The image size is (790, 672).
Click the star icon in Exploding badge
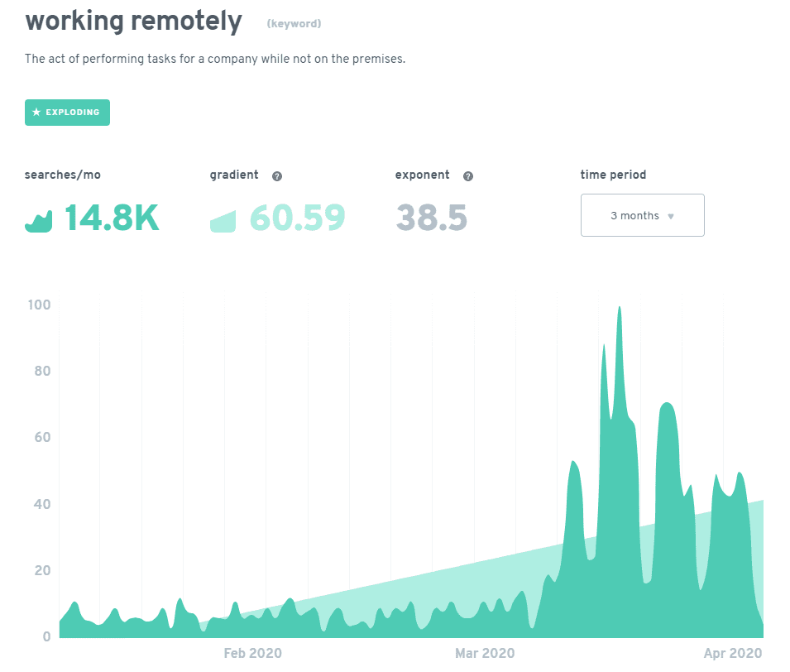point(36,112)
